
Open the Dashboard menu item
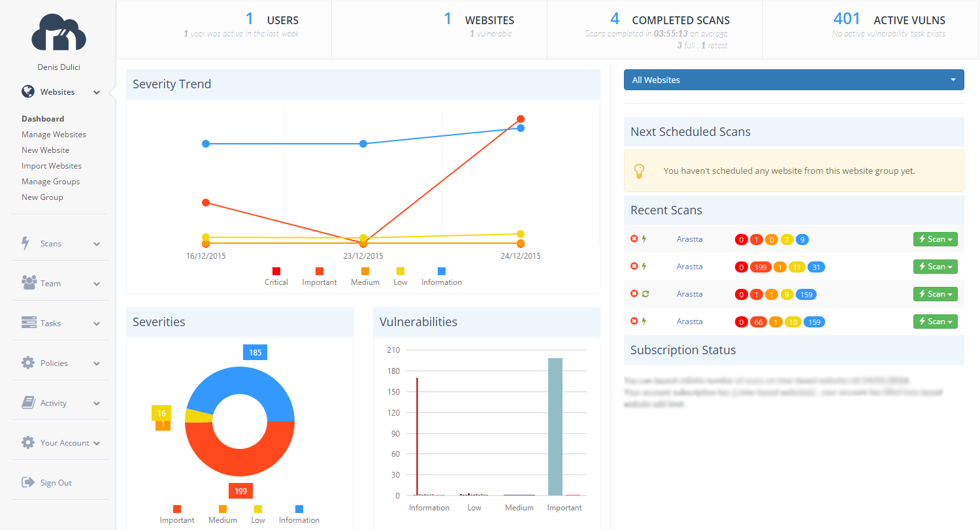42,119
